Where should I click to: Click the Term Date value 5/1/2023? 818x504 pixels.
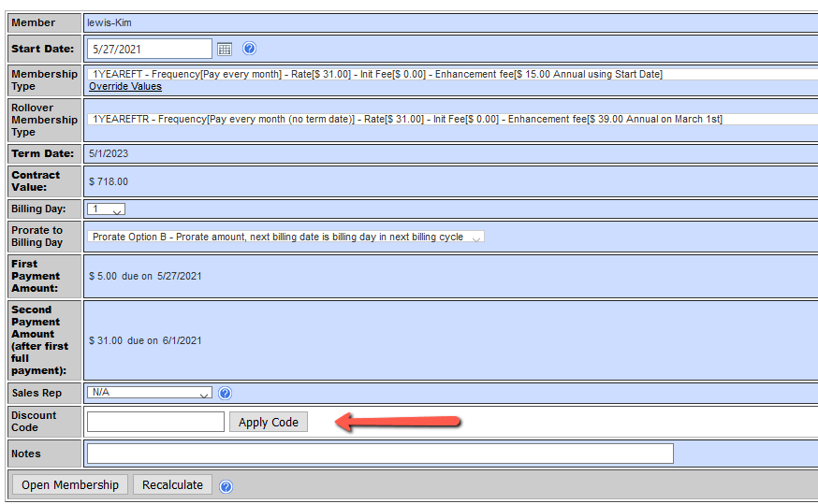[x=109, y=153]
